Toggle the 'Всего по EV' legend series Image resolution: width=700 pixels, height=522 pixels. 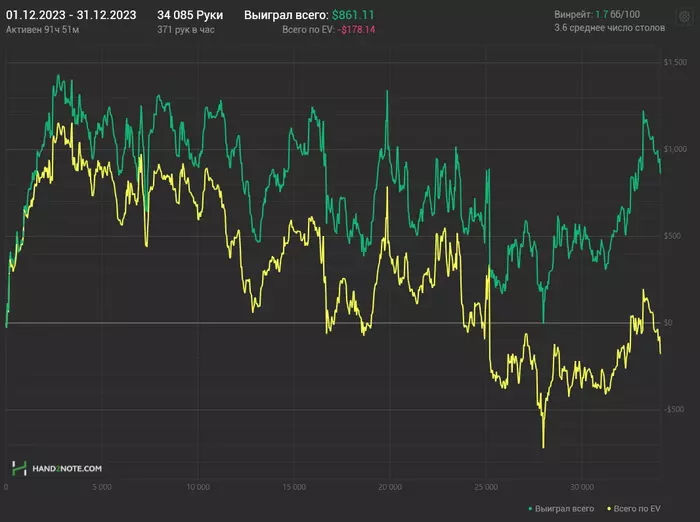[638, 510]
